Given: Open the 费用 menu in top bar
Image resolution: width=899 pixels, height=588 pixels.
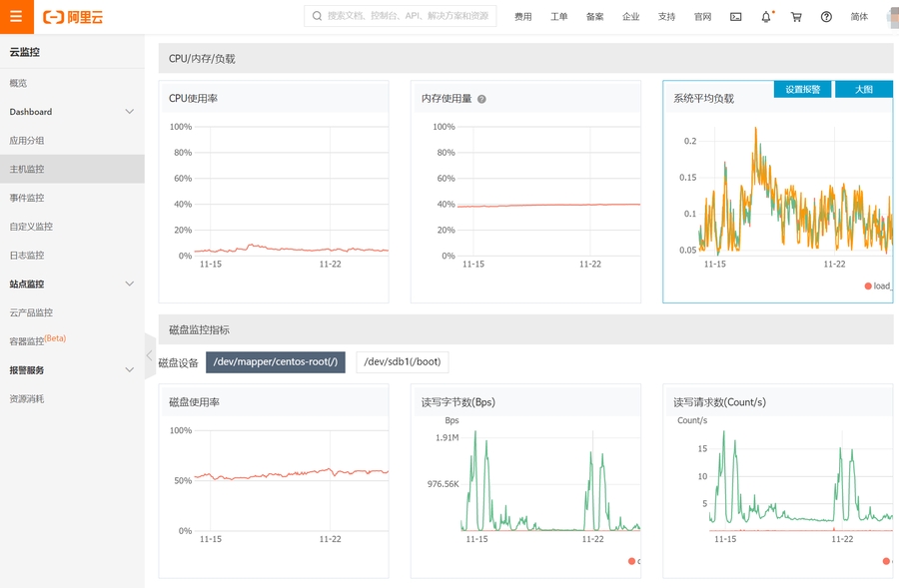Looking at the screenshot, I should click(523, 16).
